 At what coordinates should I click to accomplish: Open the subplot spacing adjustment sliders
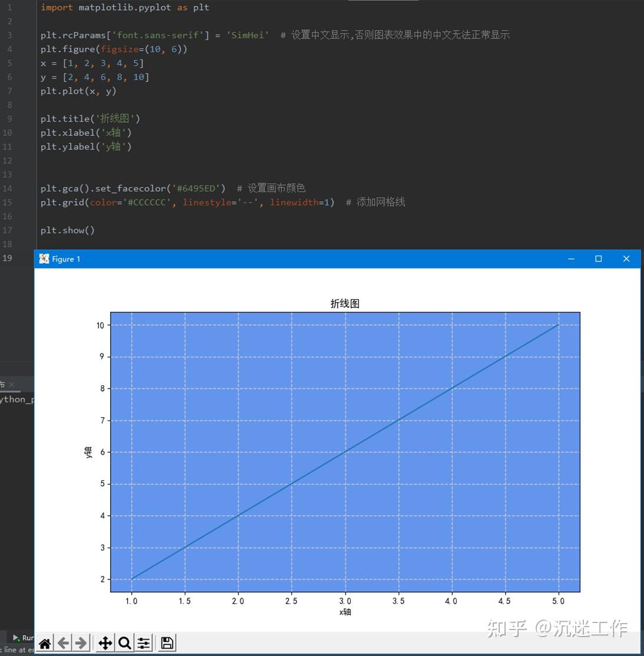coord(143,642)
